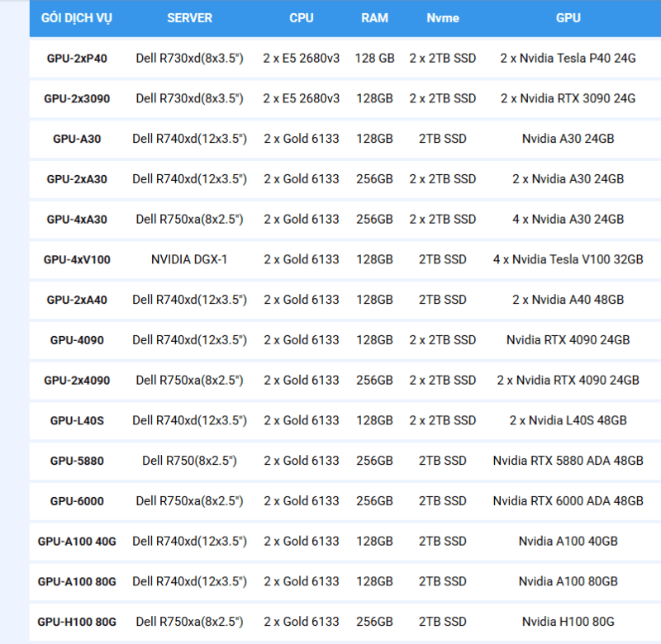Select the GPU-A30 package name
This screenshot has width=661, height=644.
click(77, 139)
